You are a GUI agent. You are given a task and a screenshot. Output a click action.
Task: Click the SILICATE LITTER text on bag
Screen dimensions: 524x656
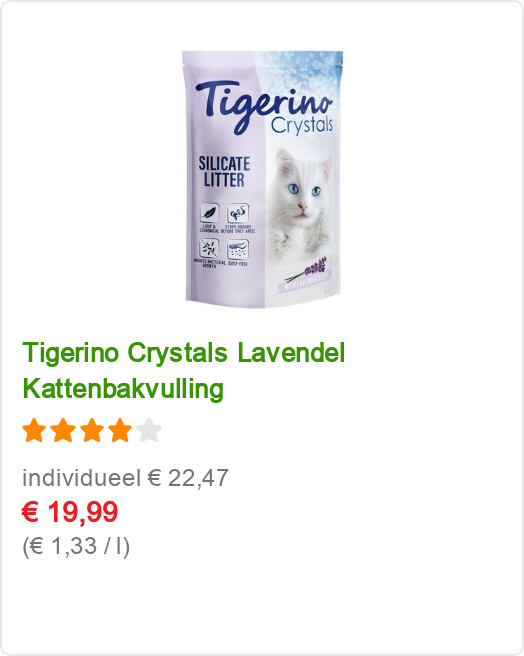(224, 172)
